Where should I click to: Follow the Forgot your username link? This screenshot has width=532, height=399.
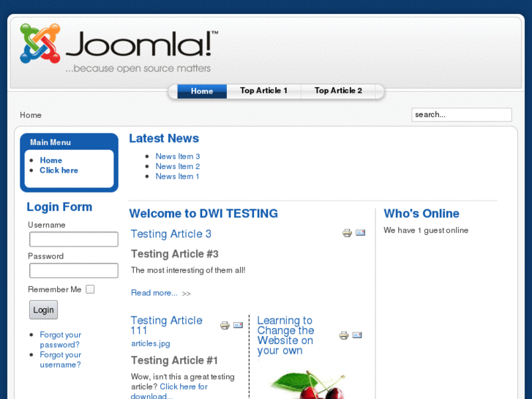click(61, 359)
